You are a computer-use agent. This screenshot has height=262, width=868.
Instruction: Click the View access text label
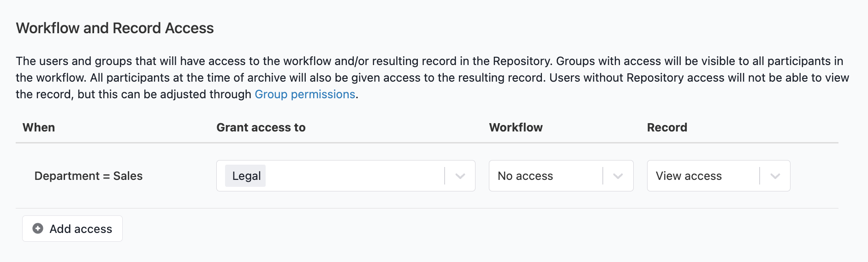click(x=689, y=176)
